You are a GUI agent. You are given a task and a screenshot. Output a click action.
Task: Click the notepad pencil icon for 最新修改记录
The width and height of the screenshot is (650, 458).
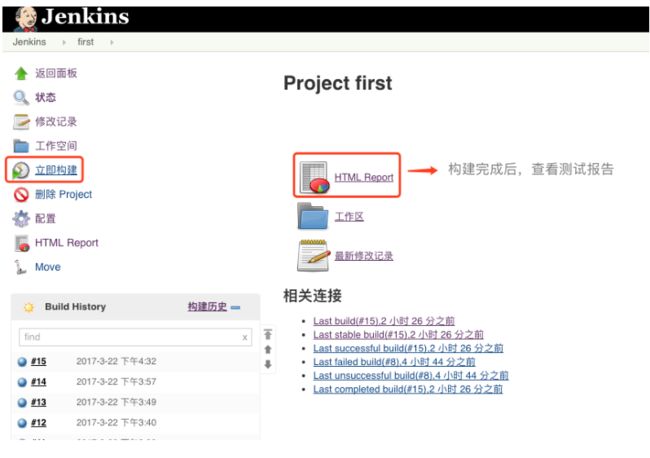click(313, 255)
